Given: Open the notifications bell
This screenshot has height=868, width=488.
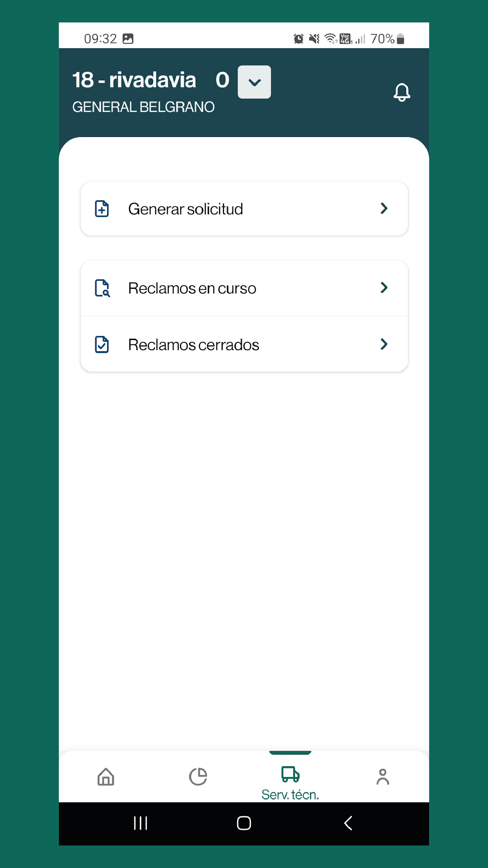Looking at the screenshot, I should pyautogui.click(x=402, y=92).
